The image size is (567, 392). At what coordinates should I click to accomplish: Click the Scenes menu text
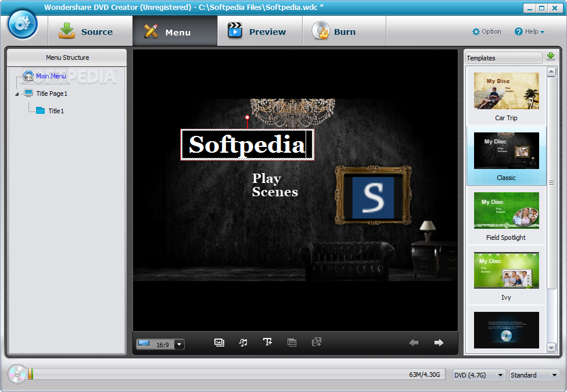click(275, 192)
